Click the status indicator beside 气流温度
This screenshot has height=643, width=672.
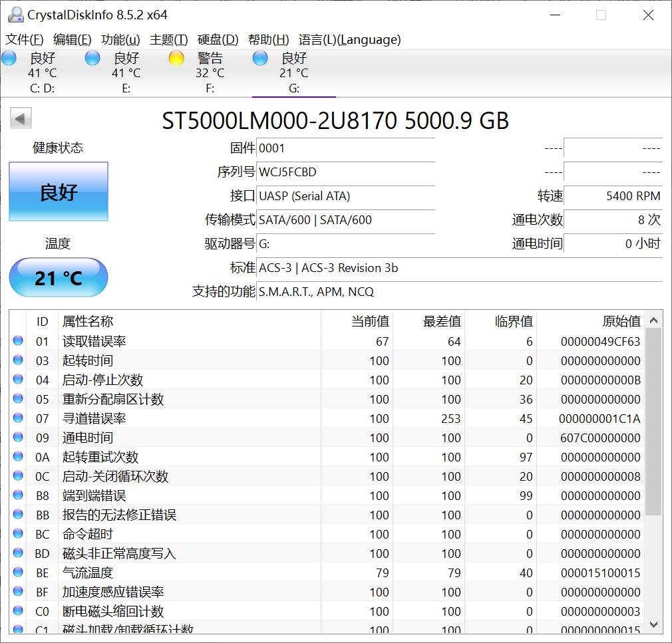(19, 573)
